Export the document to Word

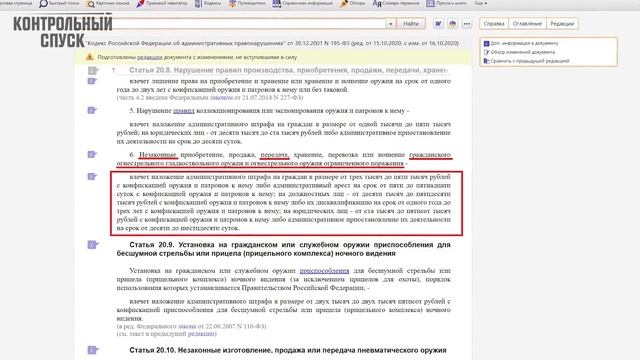438,24
